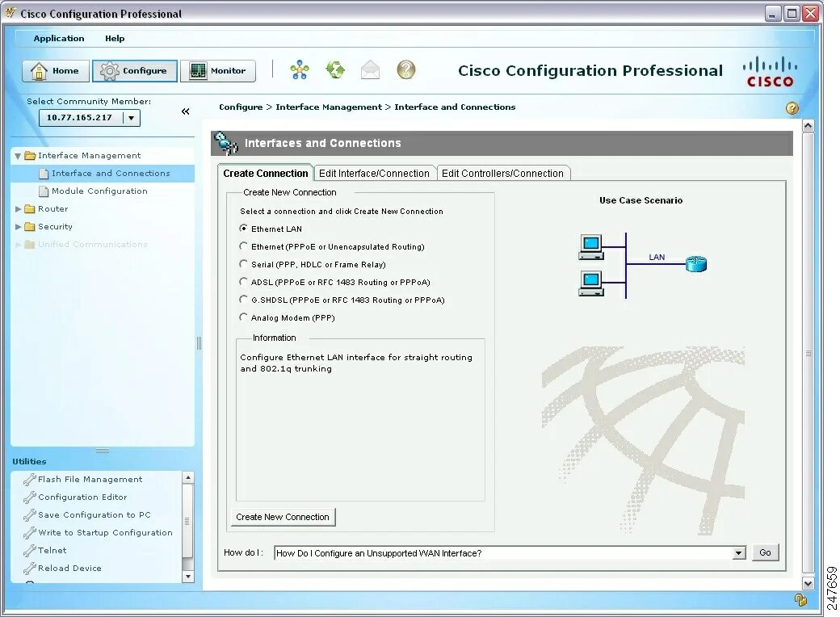Click the Module Configuration page icon
Image resolution: width=840 pixels, height=617 pixels.
[x=44, y=191]
